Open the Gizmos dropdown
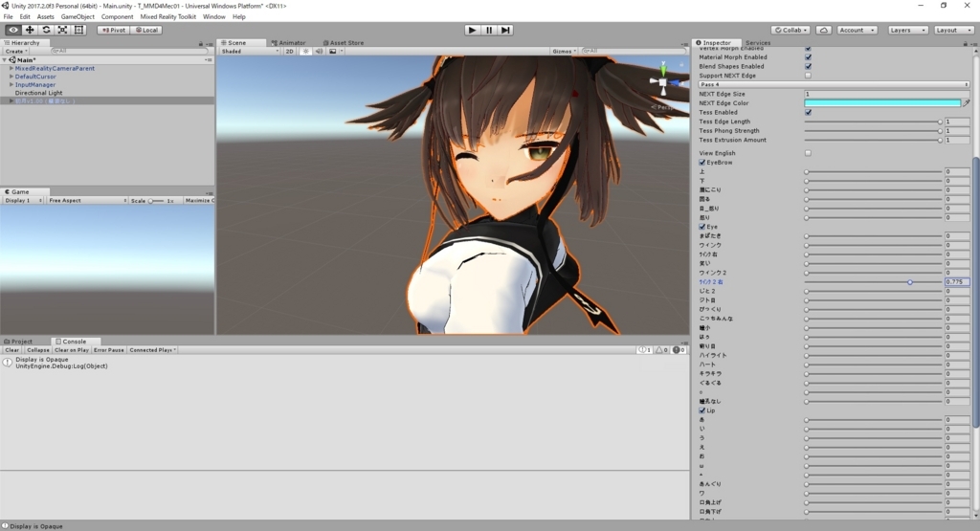Viewport: 980px width, 531px height. [564, 52]
